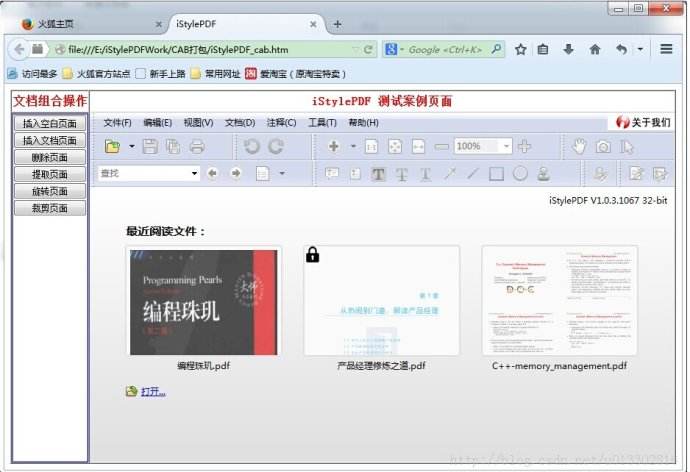Select the highlighted text T tool
690x472 pixels.
378,174
